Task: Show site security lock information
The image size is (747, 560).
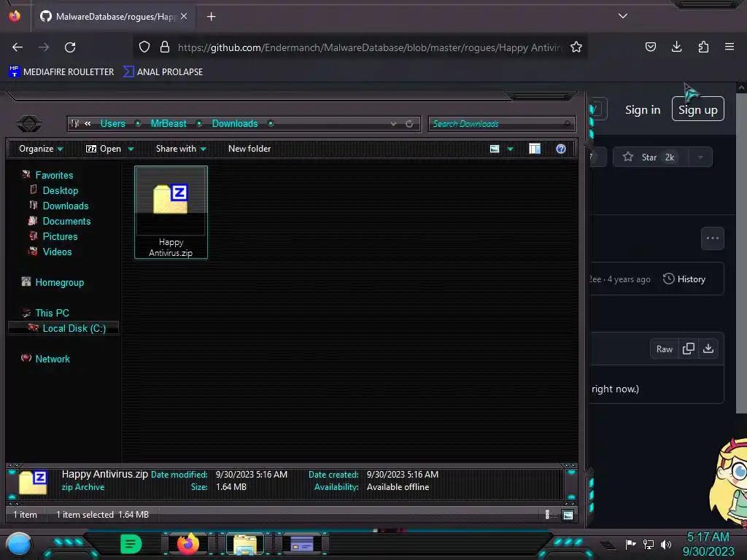Action: point(164,47)
